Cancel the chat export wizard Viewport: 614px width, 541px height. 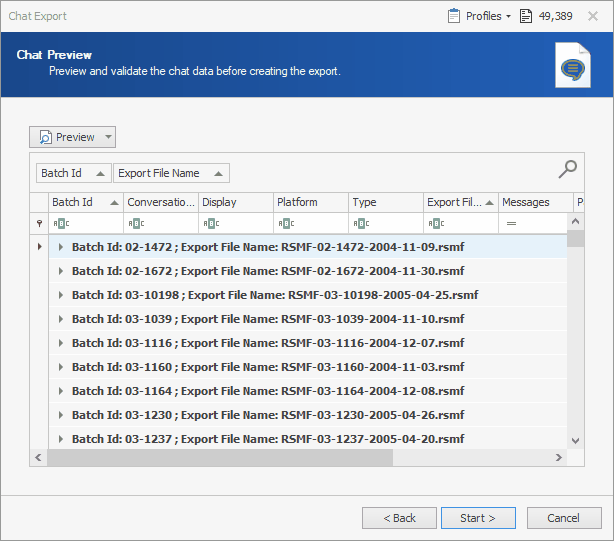tap(564, 518)
